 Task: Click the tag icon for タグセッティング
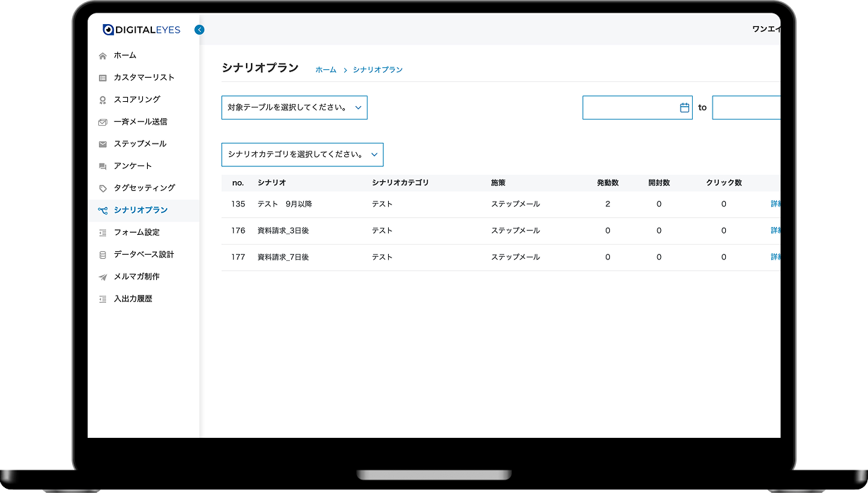point(103,187)
